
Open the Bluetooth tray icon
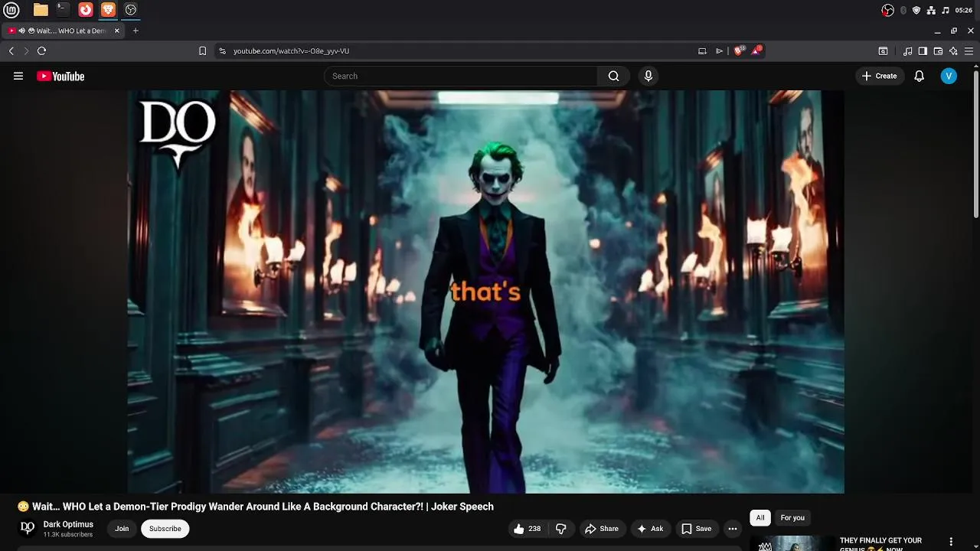point(903,10)
